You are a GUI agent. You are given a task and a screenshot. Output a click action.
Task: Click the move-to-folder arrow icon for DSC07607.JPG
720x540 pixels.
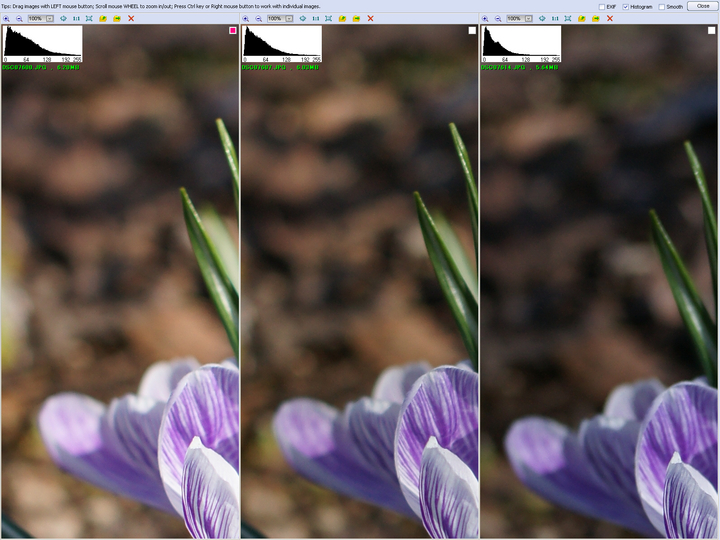tap(356, 18)
